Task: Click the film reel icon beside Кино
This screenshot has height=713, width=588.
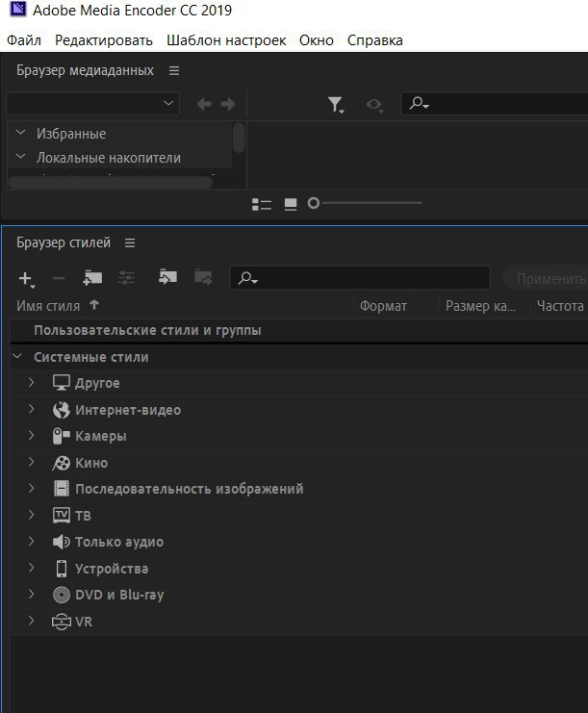Action: pos(62,463)
